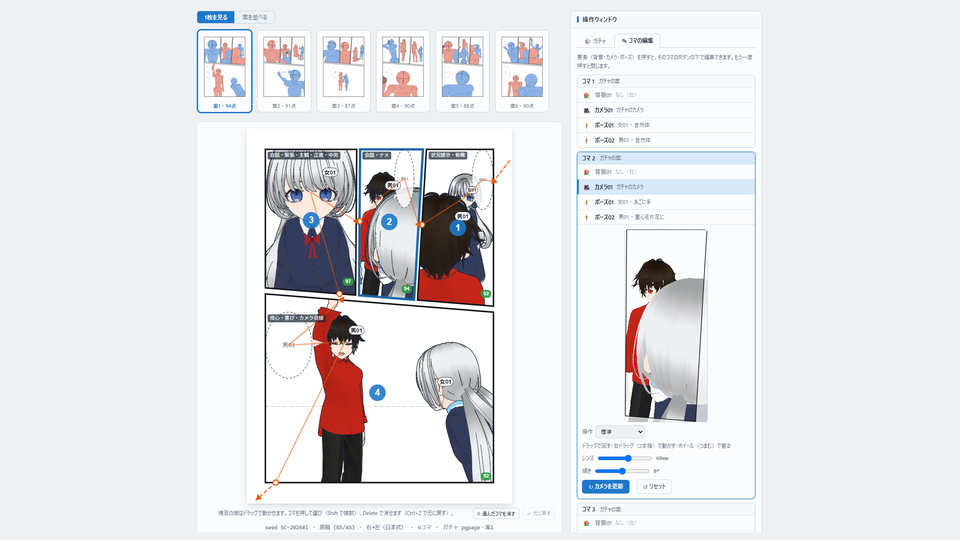This screenshot has width=960, height=540.
Task: Open コマ2 ポーズ02 男01 重心を片足に editor
Action: pyautogui.click(x=666, y=217)
